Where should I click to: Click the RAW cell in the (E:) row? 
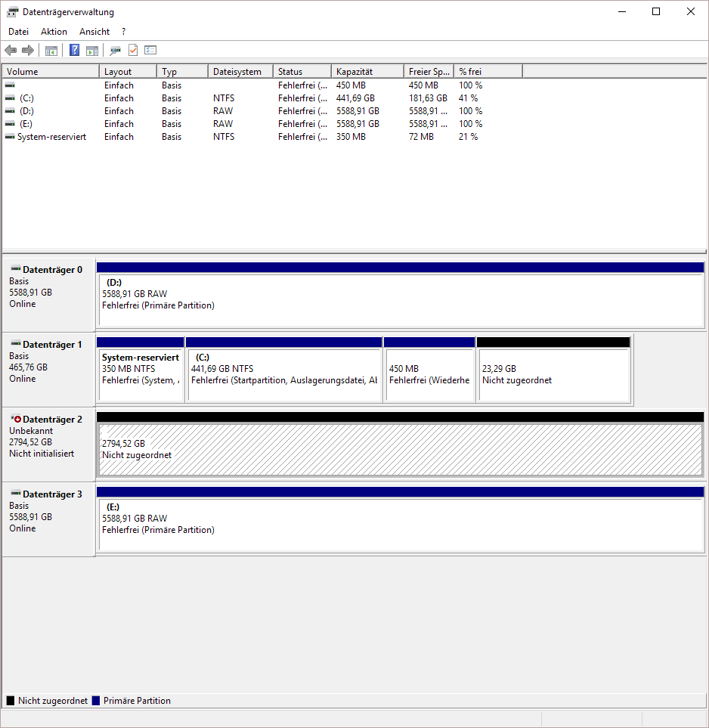[x=223, y=124]
